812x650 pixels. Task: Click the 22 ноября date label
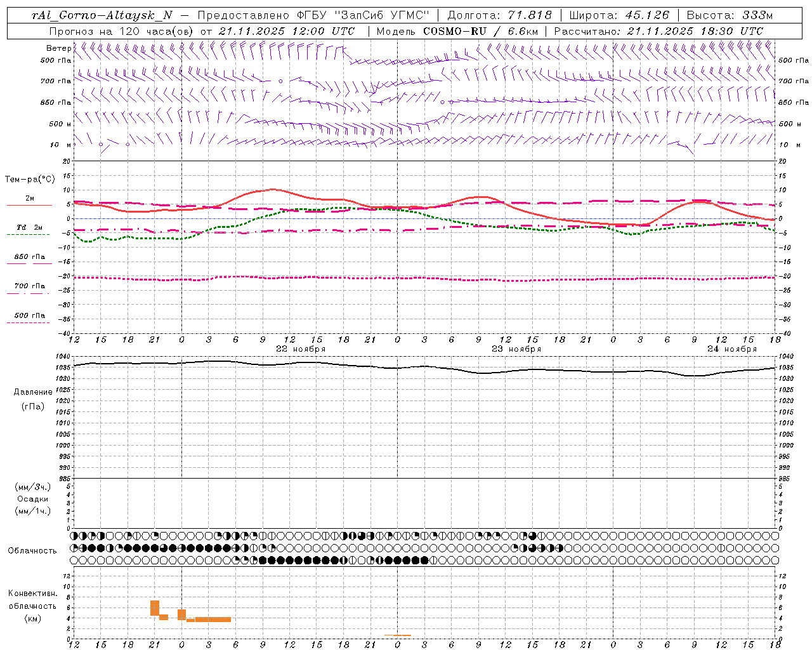coord(301,349)
